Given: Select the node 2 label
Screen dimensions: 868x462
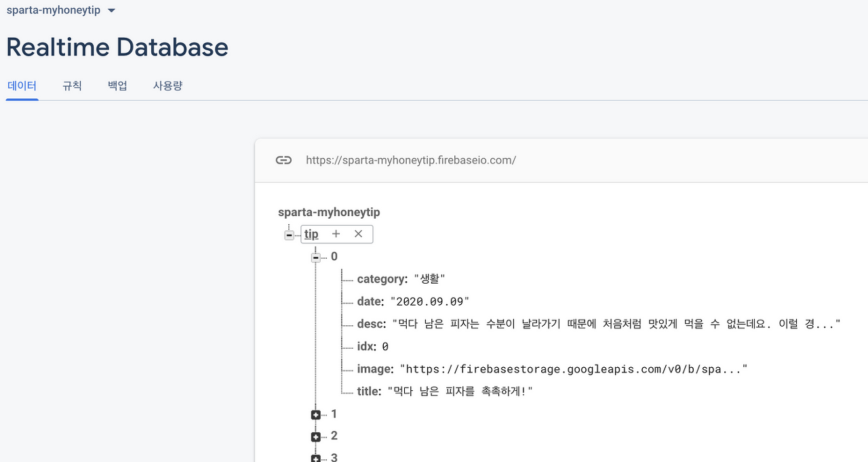Looking at the screenshot, I should 334,436.
